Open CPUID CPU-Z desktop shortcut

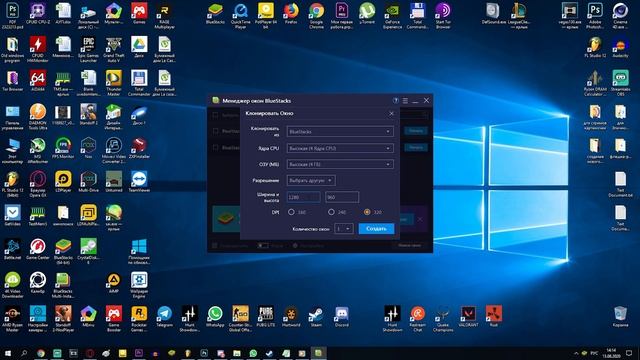pyautogui.click(x=38, y=15)
